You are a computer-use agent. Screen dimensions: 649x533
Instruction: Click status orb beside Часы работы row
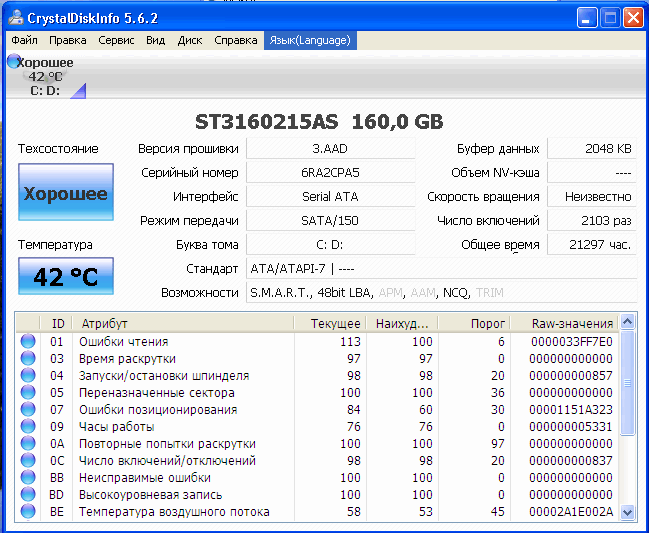(28, 427)
